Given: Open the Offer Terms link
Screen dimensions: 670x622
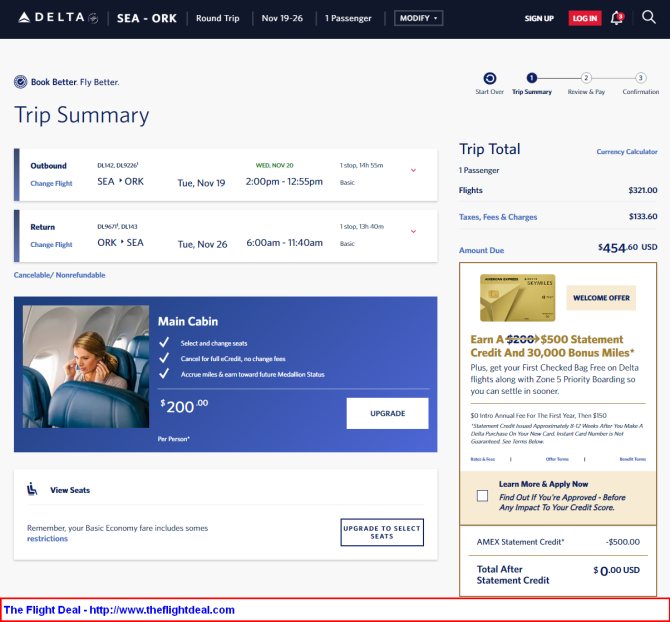Looking at the screenshot, I should [x=557, y=459].
